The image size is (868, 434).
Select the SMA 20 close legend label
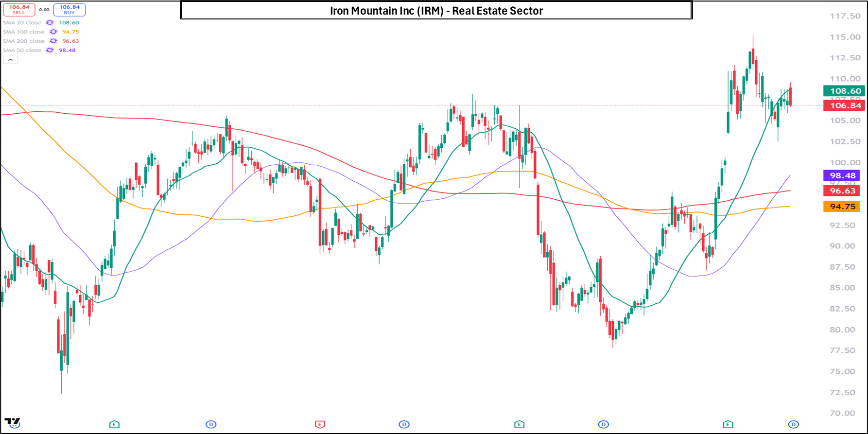[x=22, y=23]
